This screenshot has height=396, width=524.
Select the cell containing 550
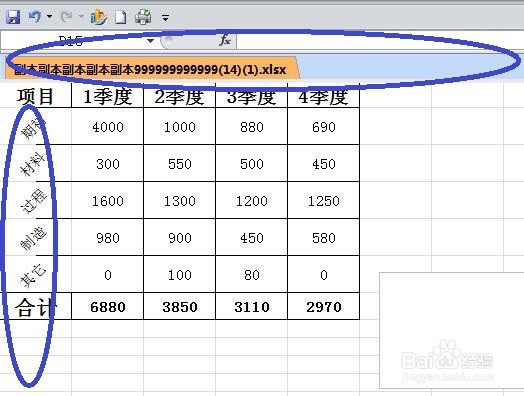[179, 163]
